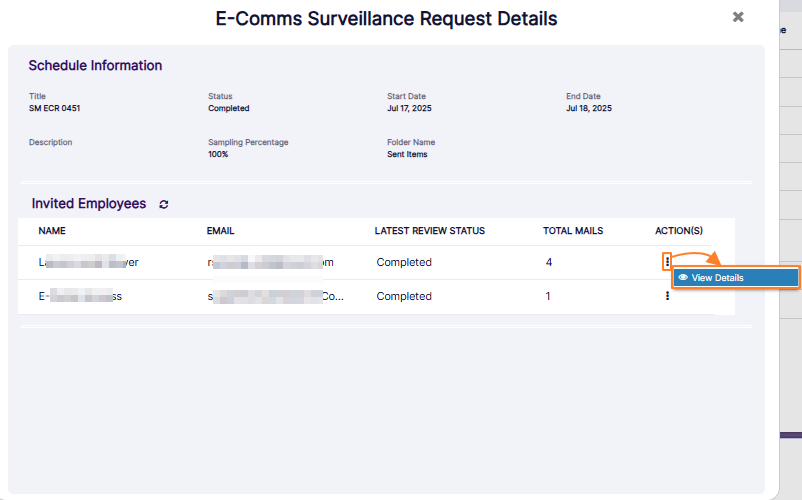
Task: Click total mails count 1
Action: point(548,296)
